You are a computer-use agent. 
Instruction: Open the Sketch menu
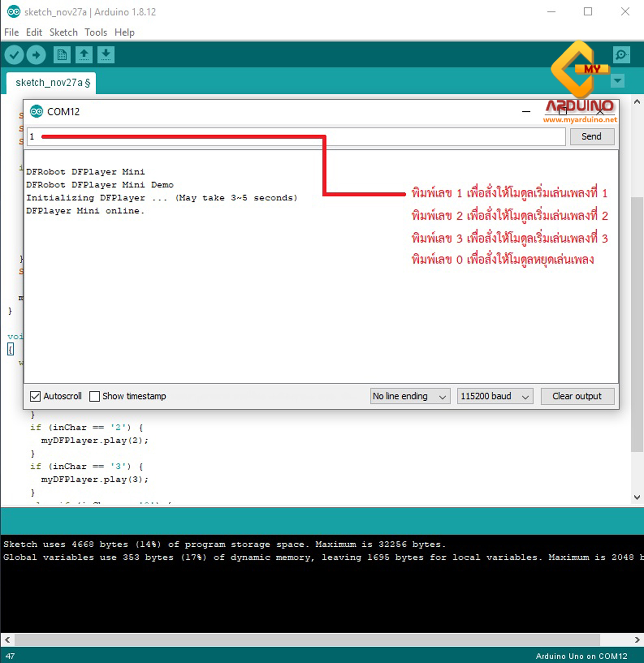pyautogui.click(x=63, y=32)
